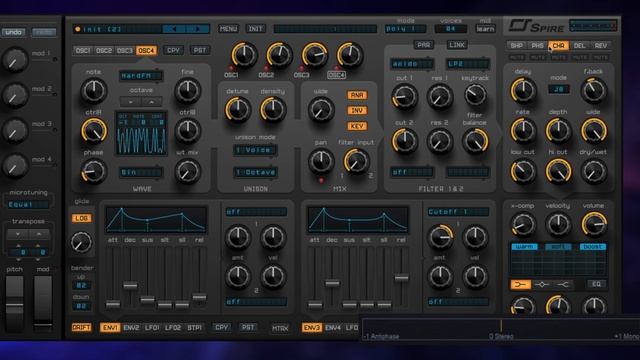This screenshot has height=360, width=640.
Task: Click the midi learn button
Action: pyautogui.click(x=485, y=29)
